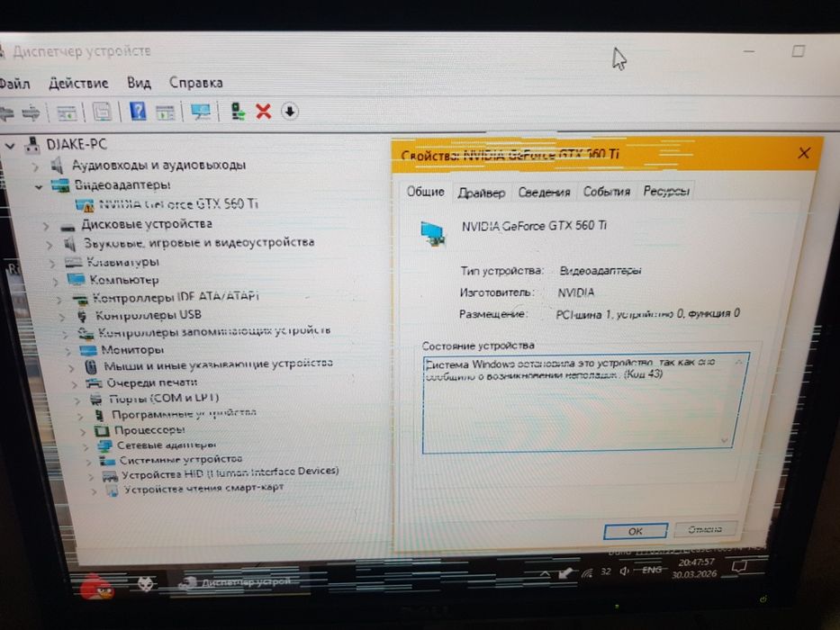Click the volume speaker icon in system tray
The height and width of the screenshot is (630, 840).
tap(624, 571)
